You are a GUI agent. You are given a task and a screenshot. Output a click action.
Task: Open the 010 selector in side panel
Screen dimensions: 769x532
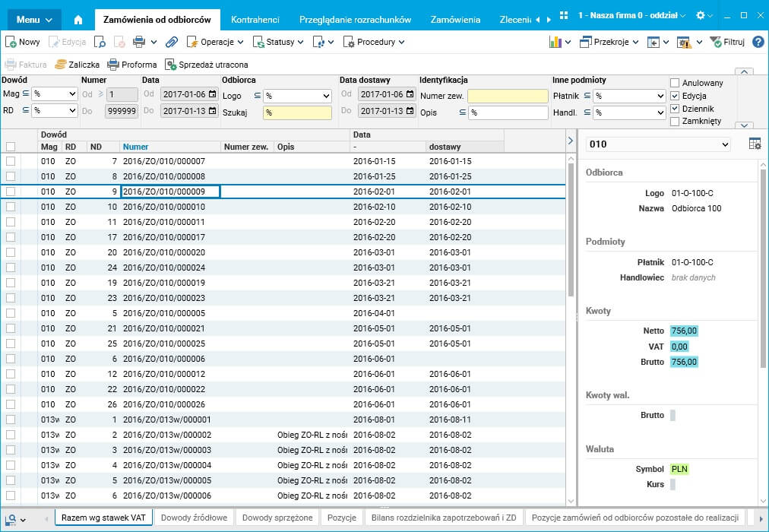point(658,144)
